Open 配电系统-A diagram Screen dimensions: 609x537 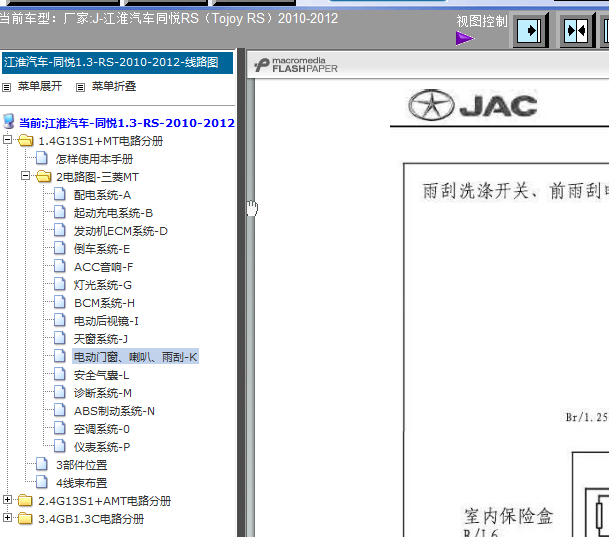(x=103, y=195)
